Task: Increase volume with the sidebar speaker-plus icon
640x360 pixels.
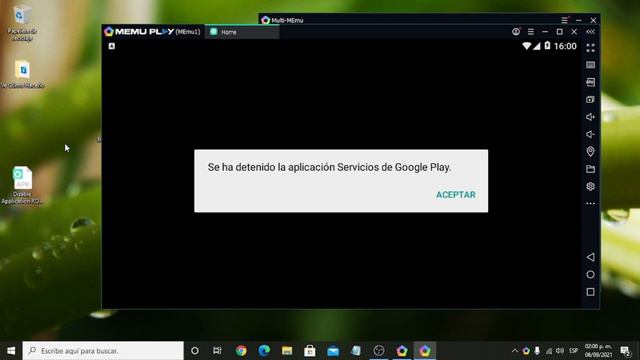Action: click(590, 117)
